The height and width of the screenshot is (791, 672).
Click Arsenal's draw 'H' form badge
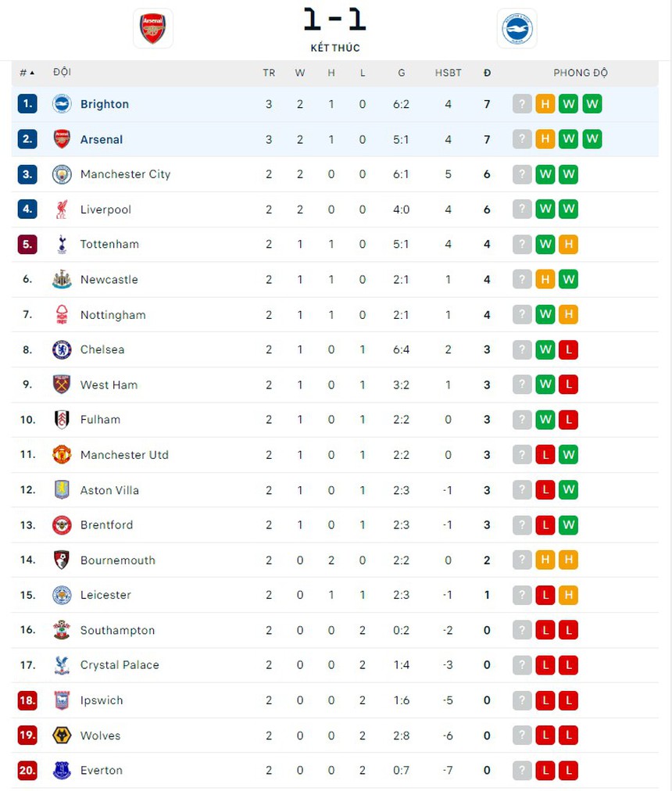(545, 139)
